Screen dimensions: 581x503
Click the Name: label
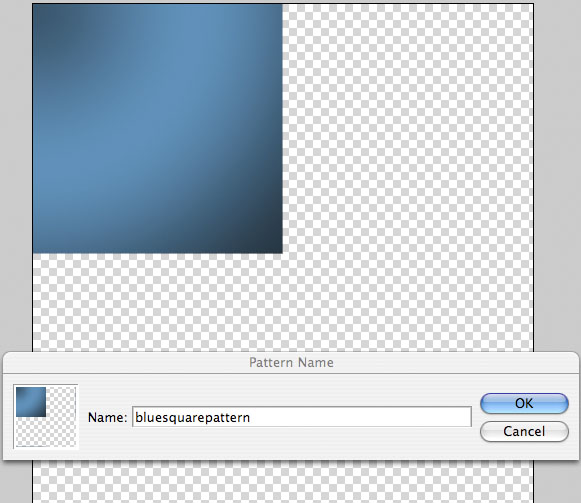coord(107,418)
